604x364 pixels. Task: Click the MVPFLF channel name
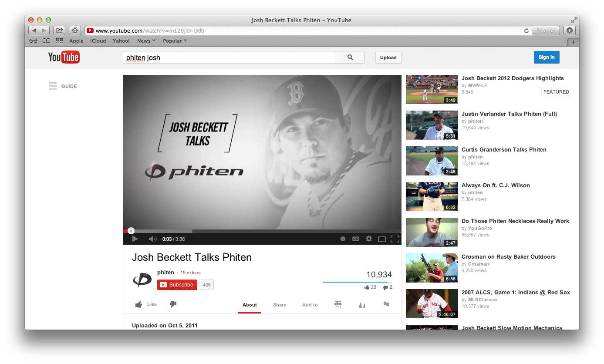[478, 85]
